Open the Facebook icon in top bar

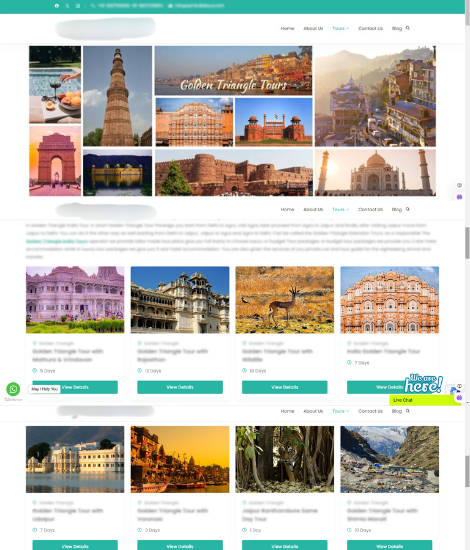(x=57, y=6)
